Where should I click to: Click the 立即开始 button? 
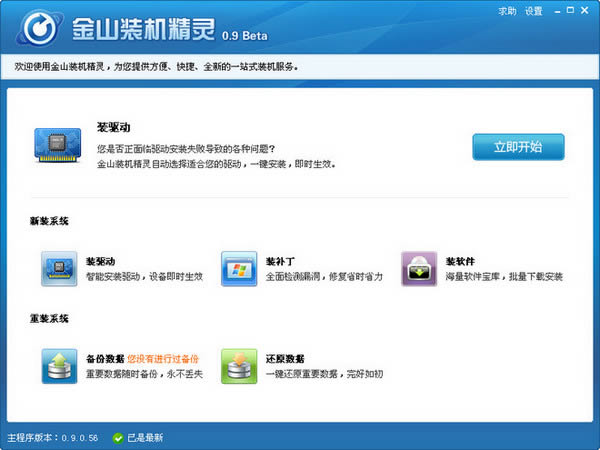(x=518, y=147)
